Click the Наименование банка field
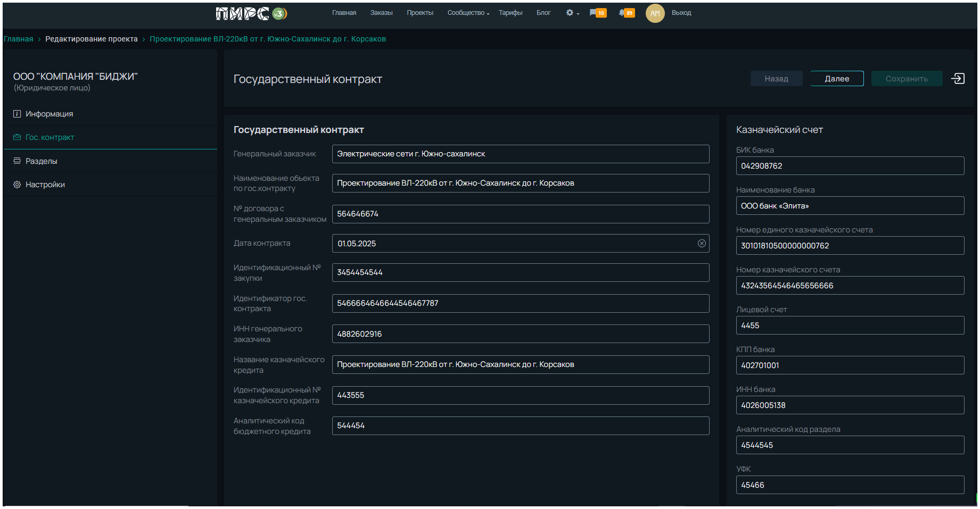980x509 pixels. pos(850,206)
